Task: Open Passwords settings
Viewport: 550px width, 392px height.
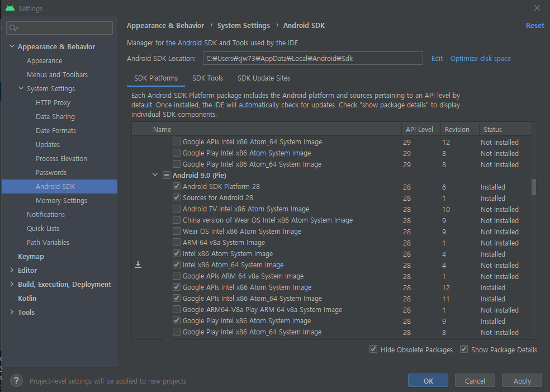Action: pos(51,173)
